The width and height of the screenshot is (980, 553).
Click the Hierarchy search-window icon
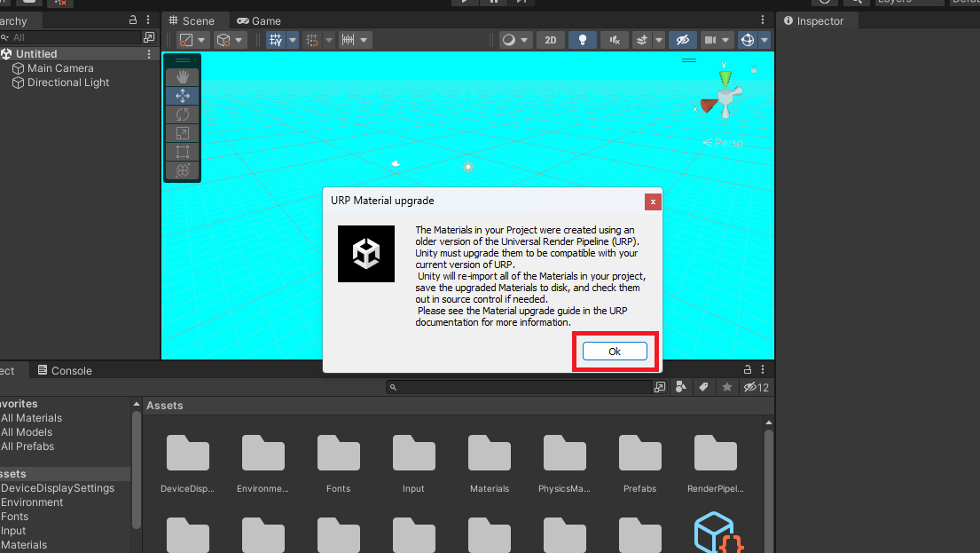tap(149, 37)
